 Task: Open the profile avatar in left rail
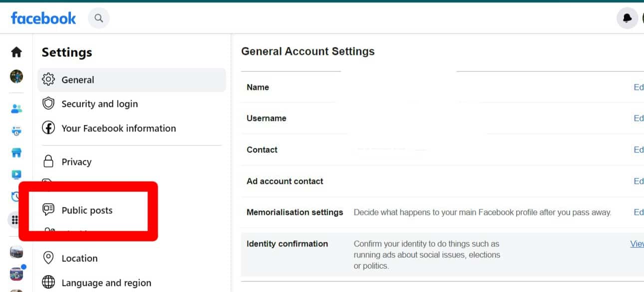click(x=16, y=76)
